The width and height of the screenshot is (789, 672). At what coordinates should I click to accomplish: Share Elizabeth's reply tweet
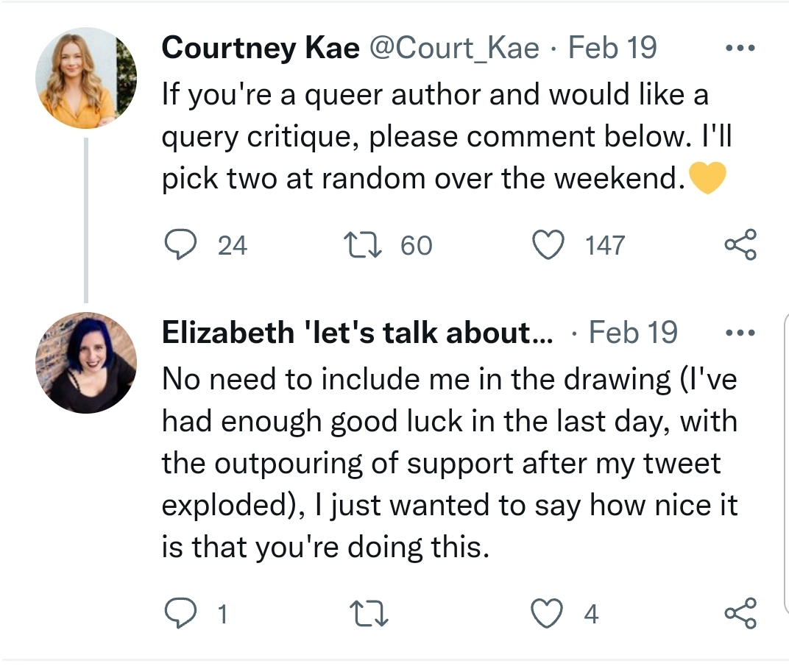pos(740,613)
